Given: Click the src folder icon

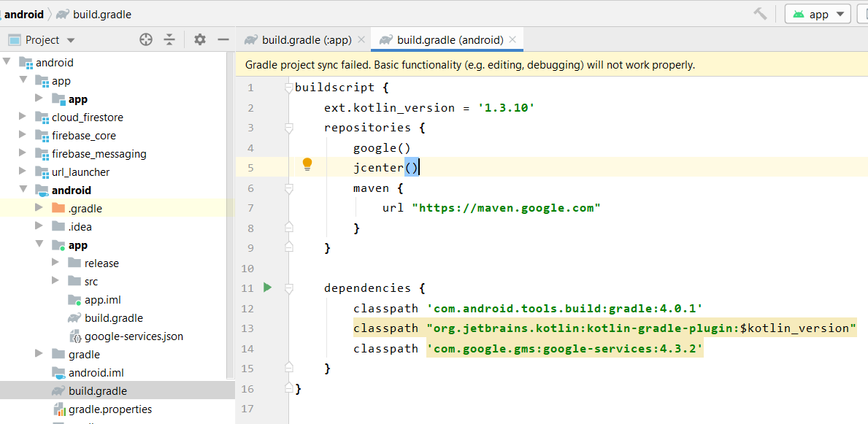Looking at the screenshot, I should pyautogui.click(x=74, y=281).
